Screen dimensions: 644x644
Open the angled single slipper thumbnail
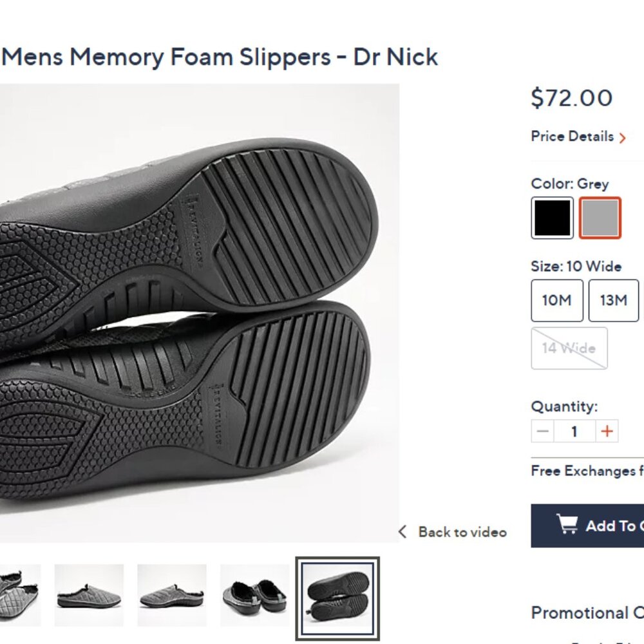pos(172,595)
